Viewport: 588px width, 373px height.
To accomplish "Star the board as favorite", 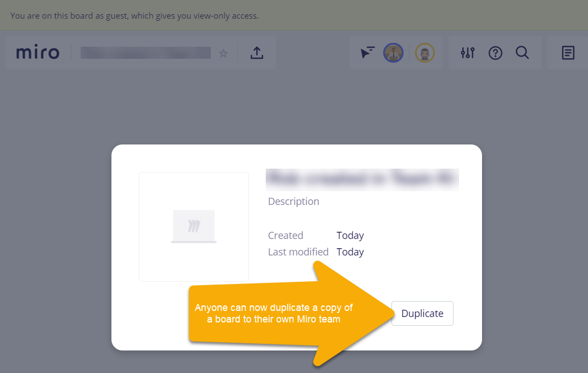I will pos(223,53).
